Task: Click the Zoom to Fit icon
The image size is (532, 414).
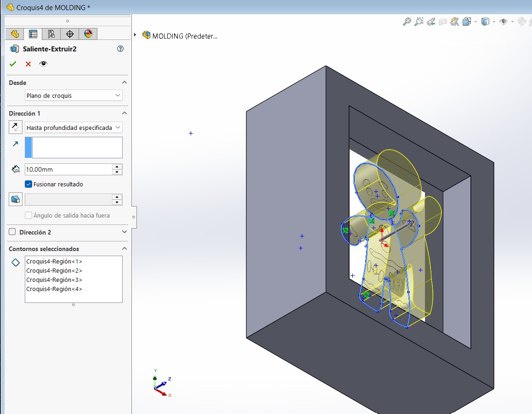Action: pos(407,22)
